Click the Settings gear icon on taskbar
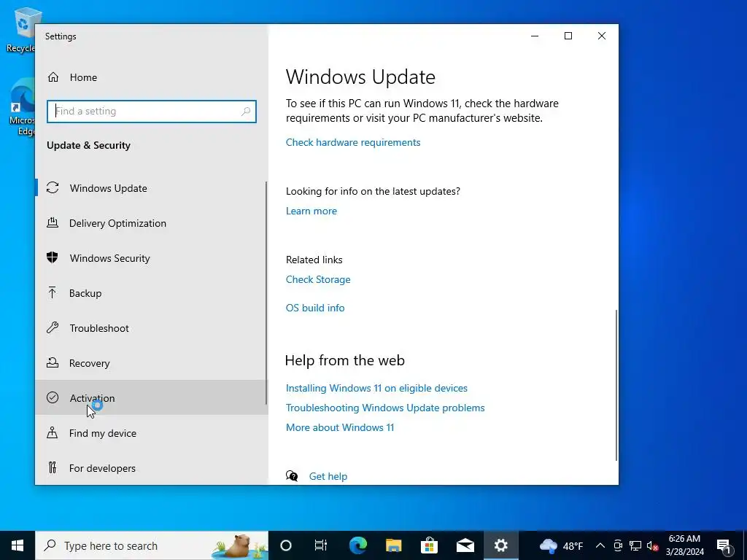The height and width of the screenshot is (560, 747). point(500,545)
